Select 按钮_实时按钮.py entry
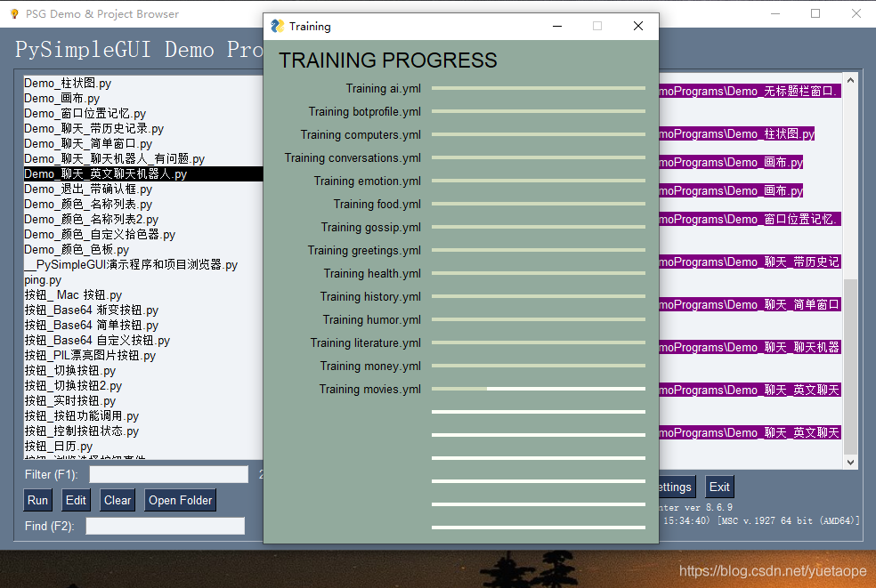The width and height of the screenshot is (876, 588). pyautogui.click(x=143, y=400)
